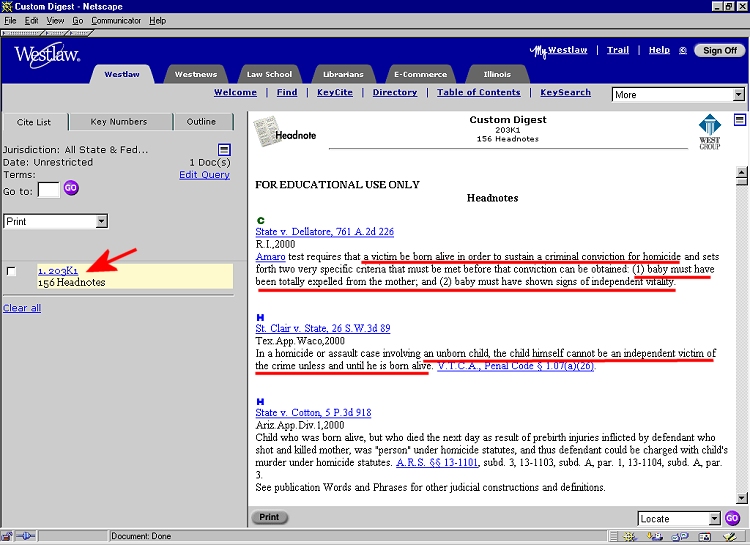Screen dimensions: 750x545
Task: Open the Go menu
Action: pos(77,21)
